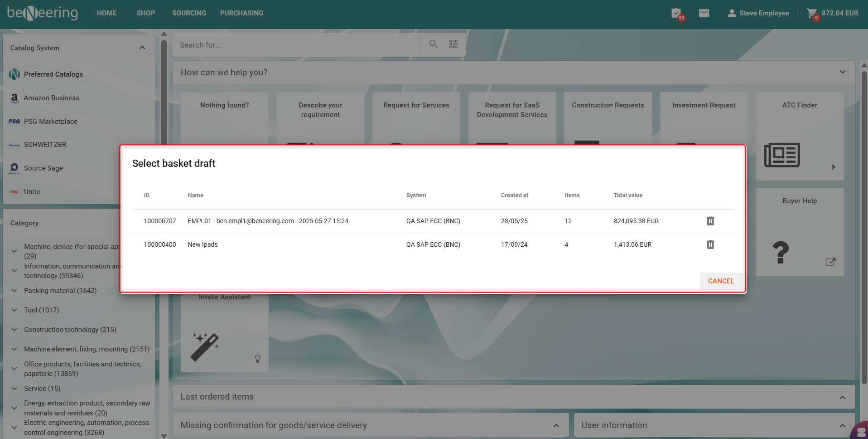Cancel the basket draft selection

click(x=720, y=281)
